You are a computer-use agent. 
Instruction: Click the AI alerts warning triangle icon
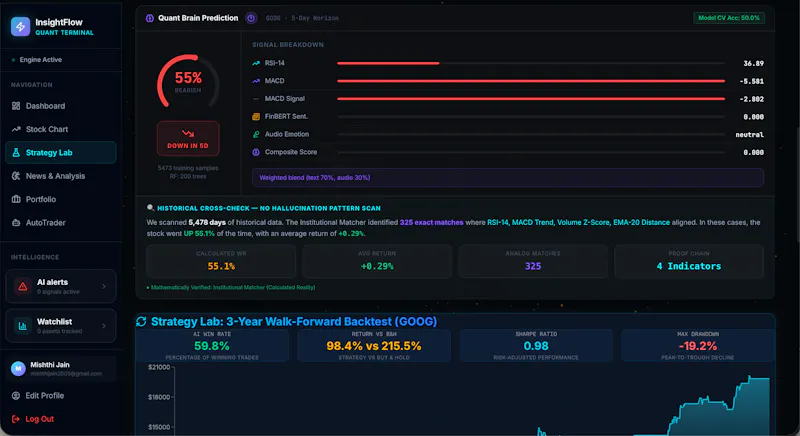click(22, 287)
